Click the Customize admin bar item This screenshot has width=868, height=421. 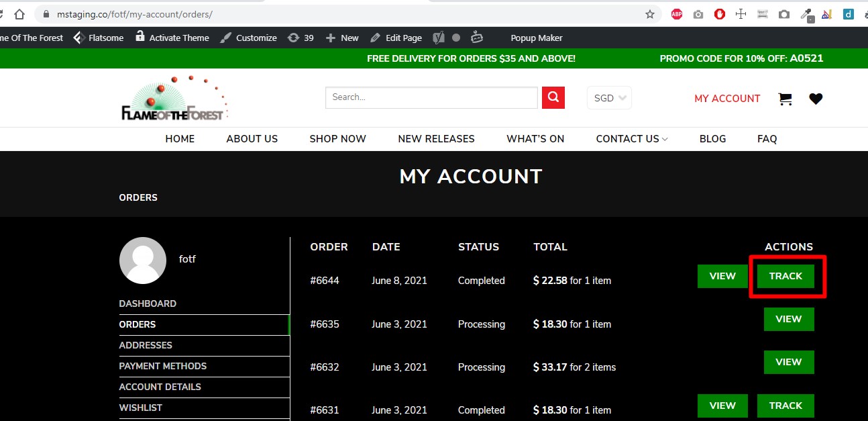[x=249, y=38]
